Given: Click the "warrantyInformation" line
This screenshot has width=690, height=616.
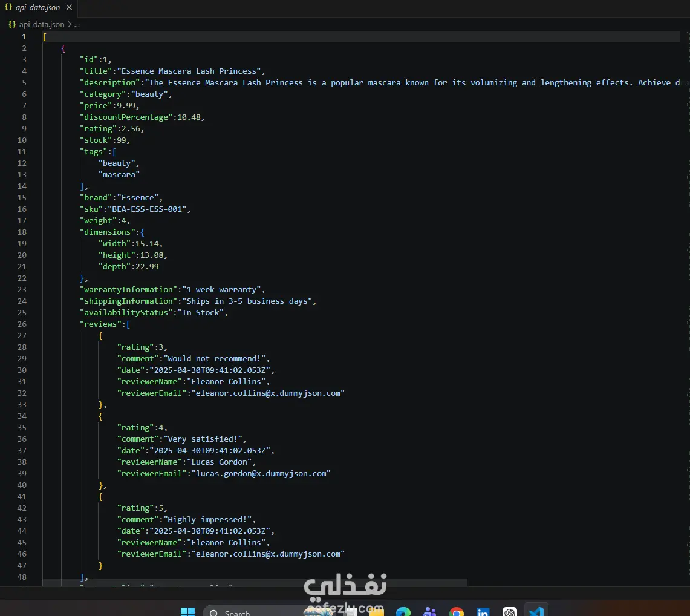Looking at the screenshot, I should tap(172, 290).
